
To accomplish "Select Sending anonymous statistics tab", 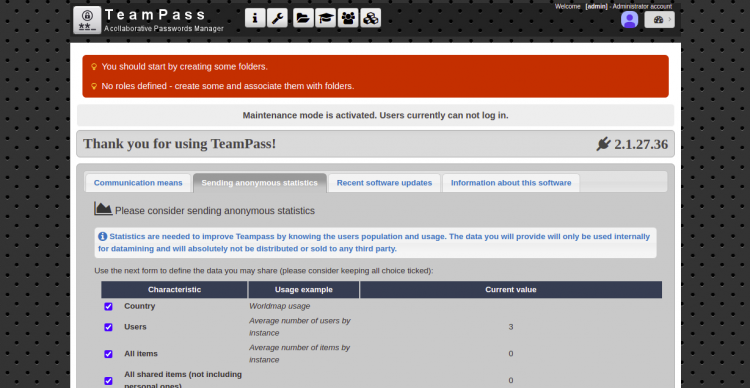I will pos(260,183).
